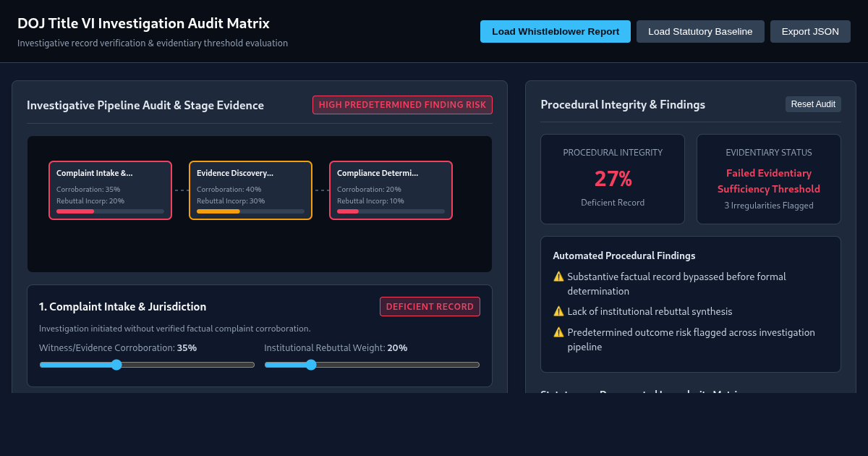Click Load Statutory Baseline button
868x456 pixels.
(700, 31)
